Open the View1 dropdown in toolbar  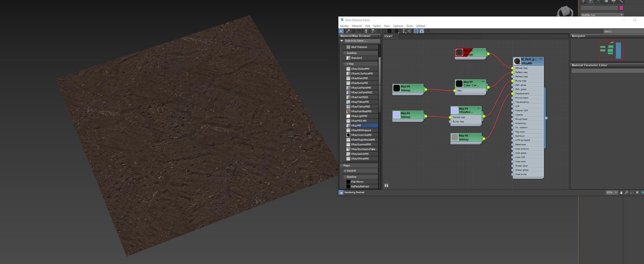click(623, 31)
